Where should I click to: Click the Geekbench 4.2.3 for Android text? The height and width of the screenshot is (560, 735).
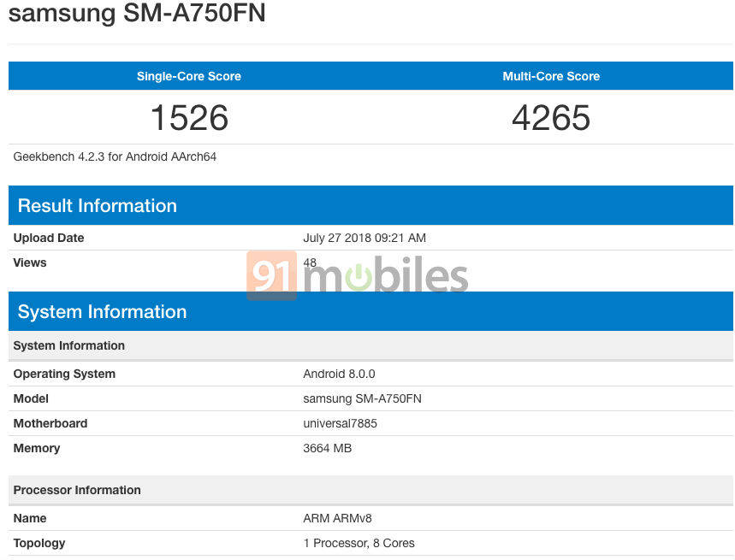click(x=115, y=157)
